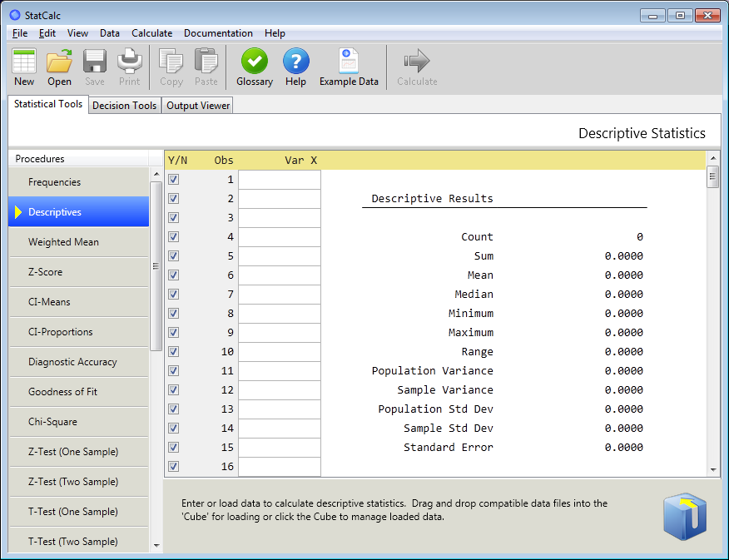Screen dimensions: 729x560
Task: Switch to the Output Viewer tab
Action: (x=198, y=106)
